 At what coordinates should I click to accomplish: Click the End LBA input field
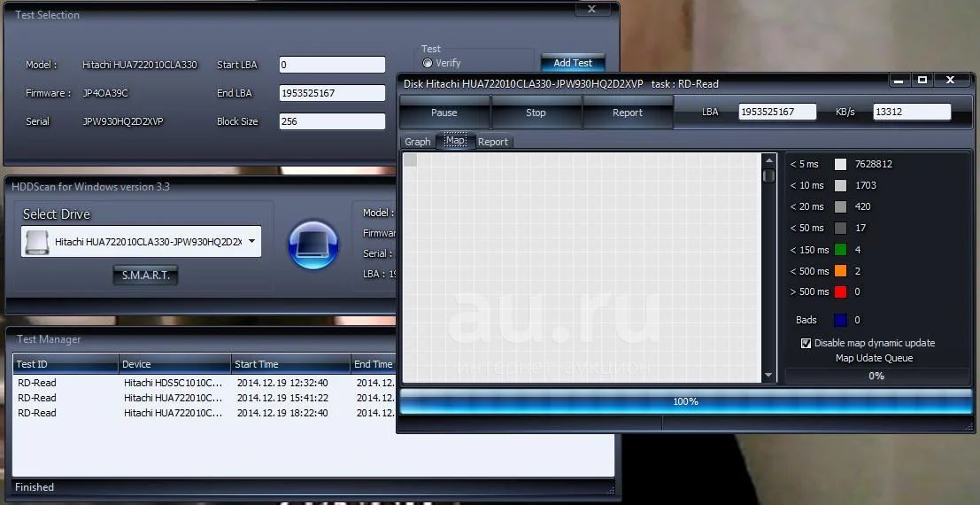tap(333, 93)
